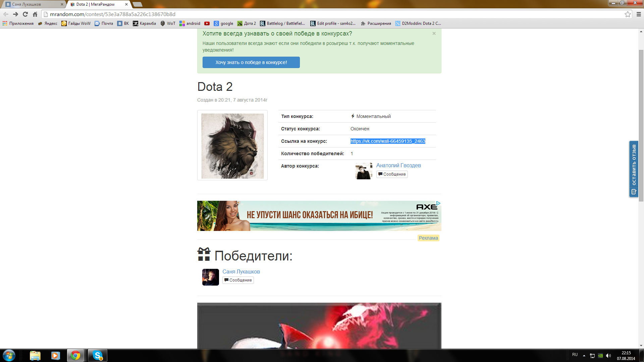Open the Гайды WoW bookmark
Viewport: 644px width, 362px height.
click(x=76, y=23)
